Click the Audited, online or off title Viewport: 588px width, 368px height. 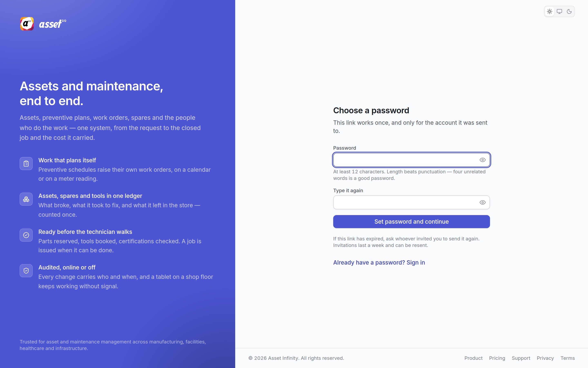coord(67,267)
